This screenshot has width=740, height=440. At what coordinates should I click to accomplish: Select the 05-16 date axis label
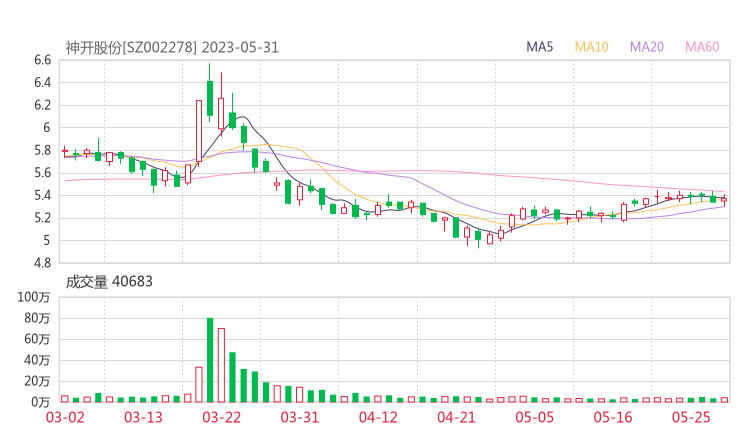tap(613, 417)
